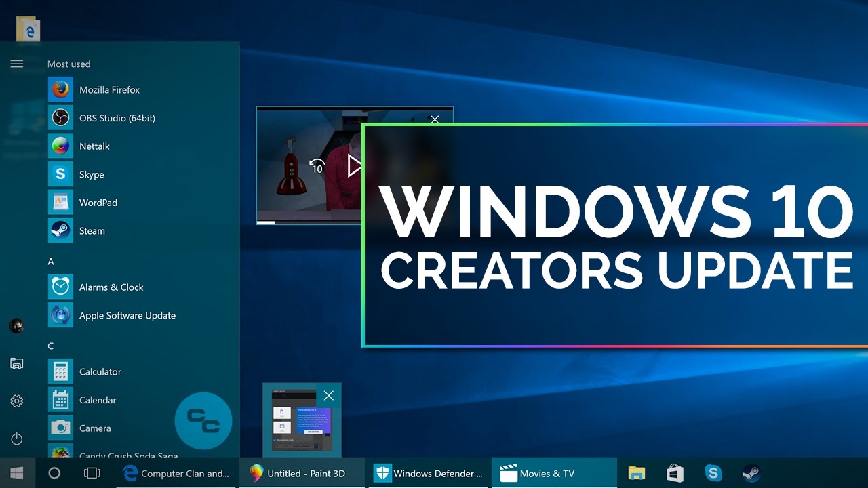868x488 pixels.
Task: Launch OBS Studio (64bit) icon
Action: [x=60, y=118]
